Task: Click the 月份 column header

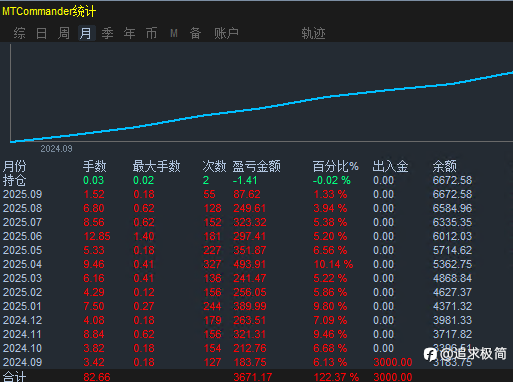Action: click(x=15, y=166)
